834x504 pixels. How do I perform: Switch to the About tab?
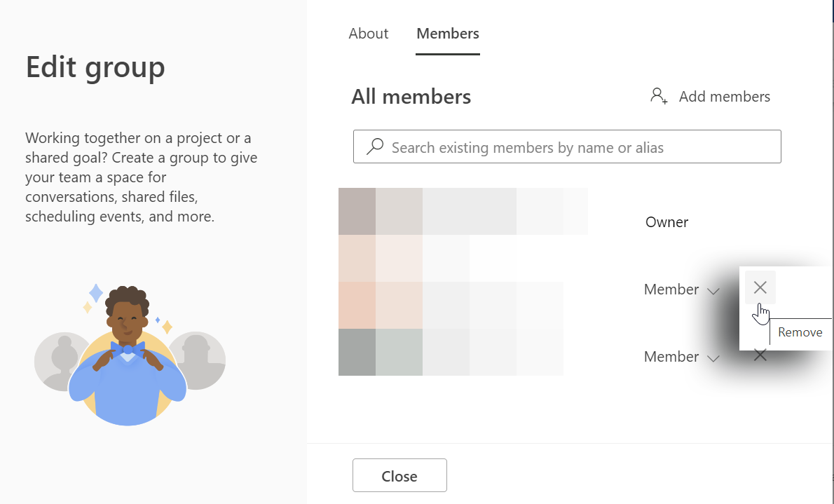pyautogui.click(x=368, y=34)
